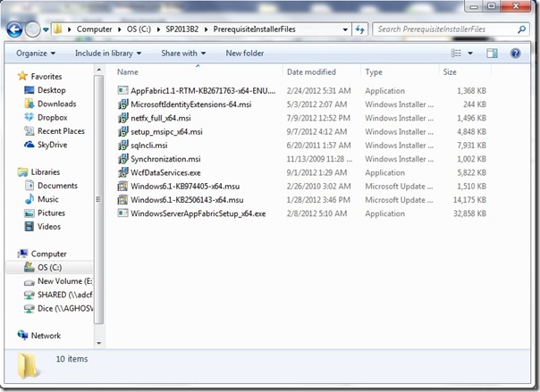The height and width of the screenshot is (392, 540).
Task: Refresh the folder with refresh icon
Action: point(360,29)
